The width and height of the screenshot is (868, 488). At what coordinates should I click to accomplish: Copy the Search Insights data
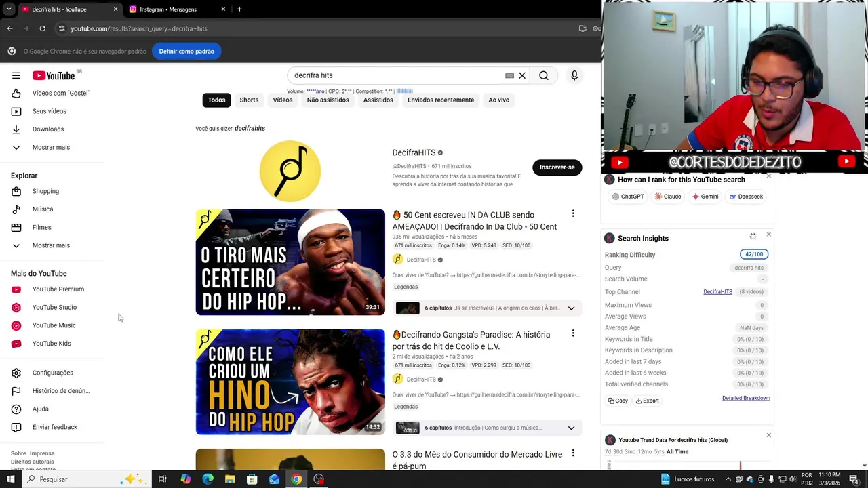[618, 401]
